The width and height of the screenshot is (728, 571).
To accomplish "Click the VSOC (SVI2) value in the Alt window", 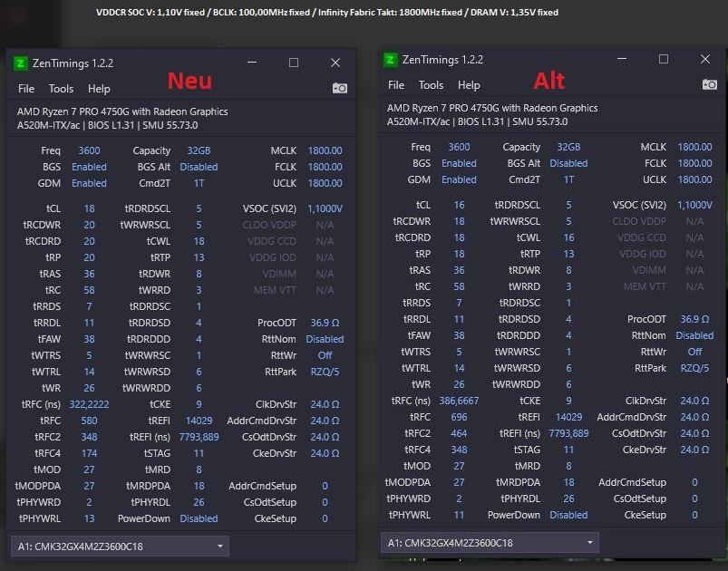I will click(x=694, y=205).
